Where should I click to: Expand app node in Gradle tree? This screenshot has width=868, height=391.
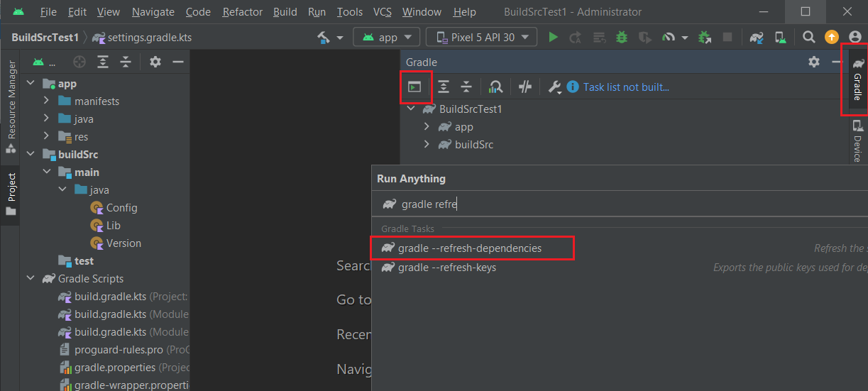pos(427,126)
